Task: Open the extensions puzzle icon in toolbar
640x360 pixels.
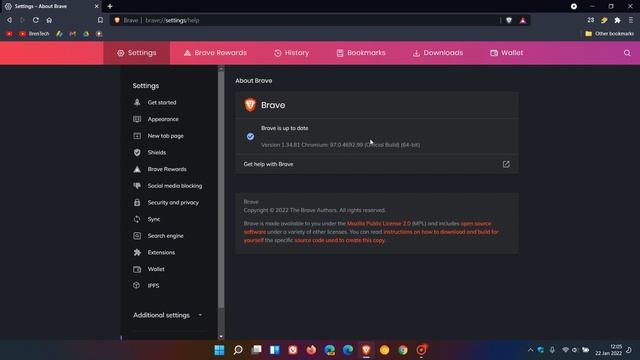Action: [x=618, y=20]
